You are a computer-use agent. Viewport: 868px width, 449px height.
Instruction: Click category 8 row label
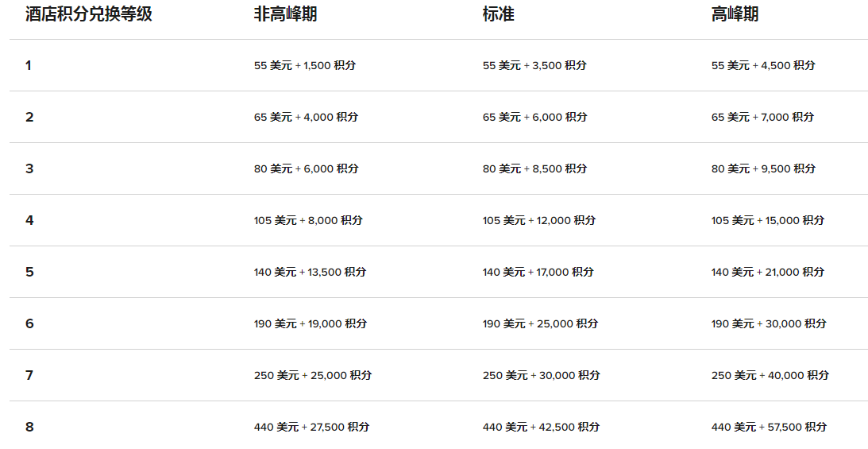coord(29,427)
